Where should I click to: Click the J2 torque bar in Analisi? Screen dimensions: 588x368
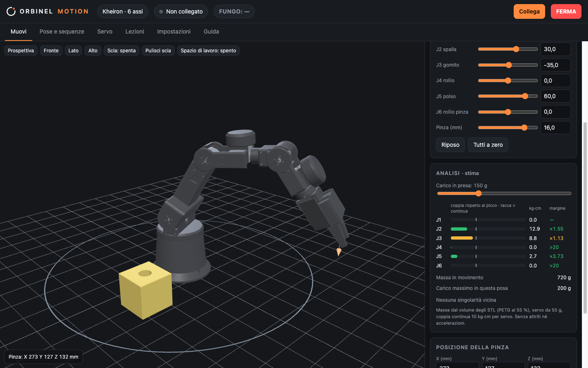[488, 229]
